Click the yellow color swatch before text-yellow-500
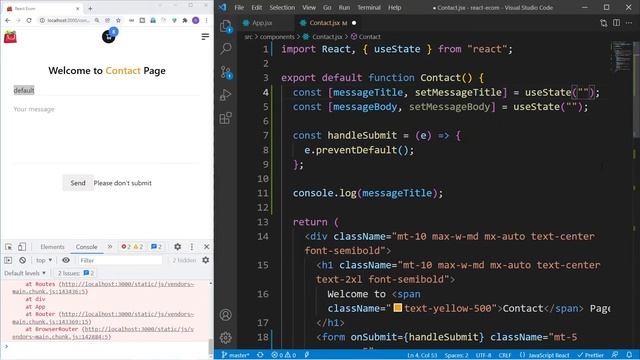Screen dimensions: 640x360 tap(398, 308)
